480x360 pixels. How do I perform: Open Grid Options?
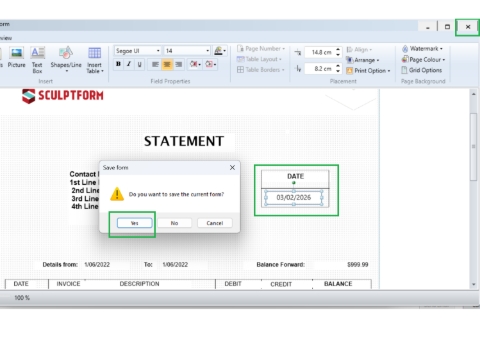tap(422, 70)
